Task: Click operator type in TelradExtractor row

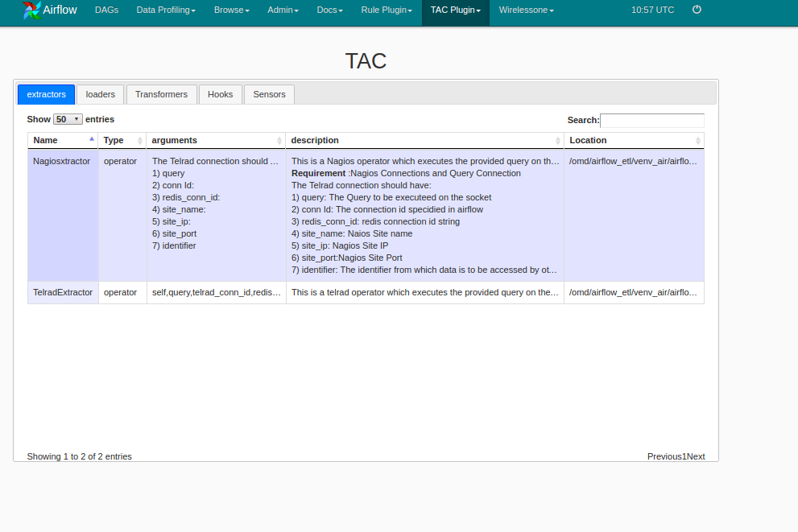Action: coord(120,292)
